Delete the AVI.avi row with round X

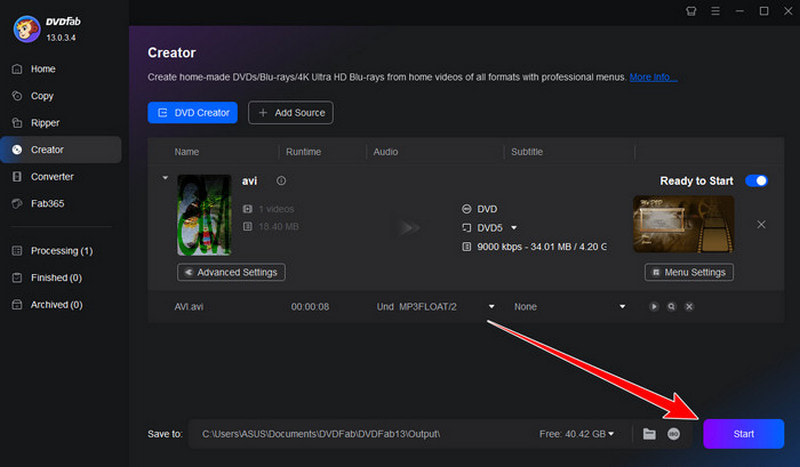coord(689,307)
